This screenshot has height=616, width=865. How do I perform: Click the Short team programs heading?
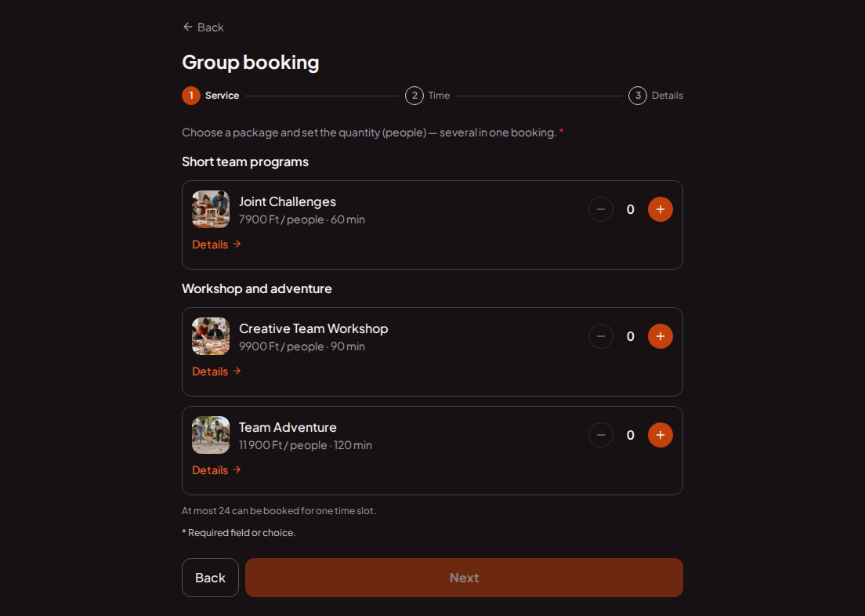pyautogui.click(x=245, y=161)
